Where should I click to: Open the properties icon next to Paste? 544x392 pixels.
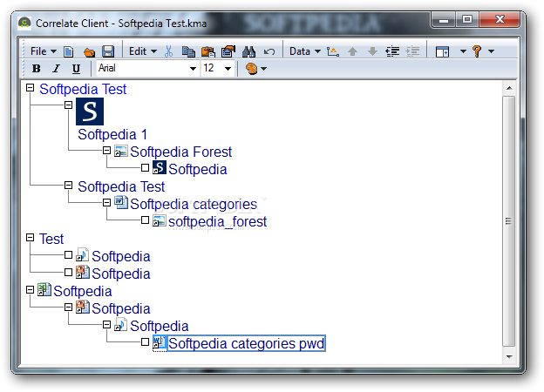tap(228, 51)
